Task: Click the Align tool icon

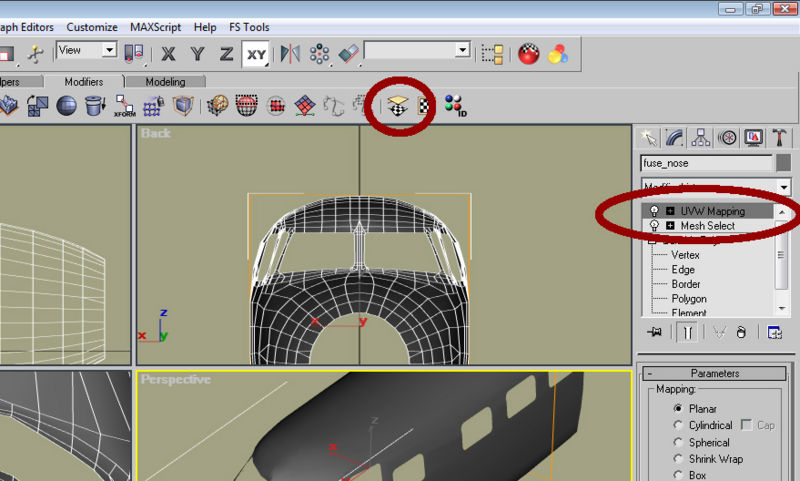Action: click(349, 54)
